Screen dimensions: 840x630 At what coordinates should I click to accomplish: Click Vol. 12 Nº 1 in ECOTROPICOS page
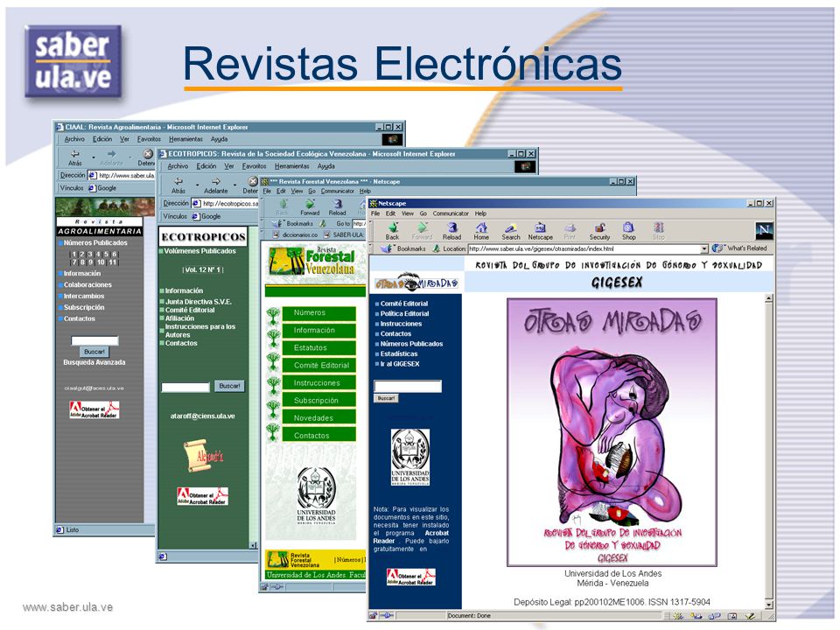click(x=203, y=270)
